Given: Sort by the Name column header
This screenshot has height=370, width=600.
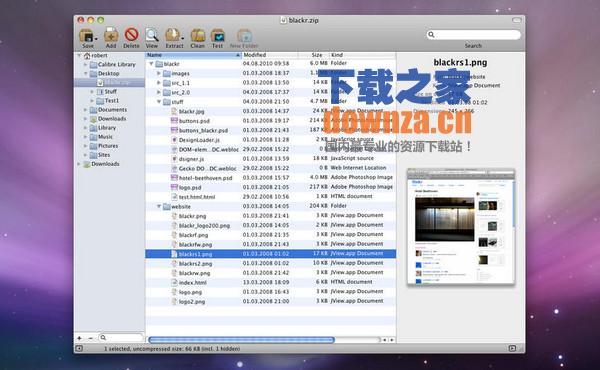Looking at the screenshot, I should (x=193, y=55).
